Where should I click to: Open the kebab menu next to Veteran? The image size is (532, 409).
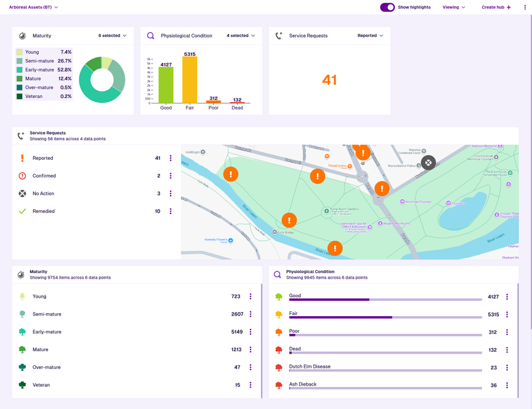point(250,384)
